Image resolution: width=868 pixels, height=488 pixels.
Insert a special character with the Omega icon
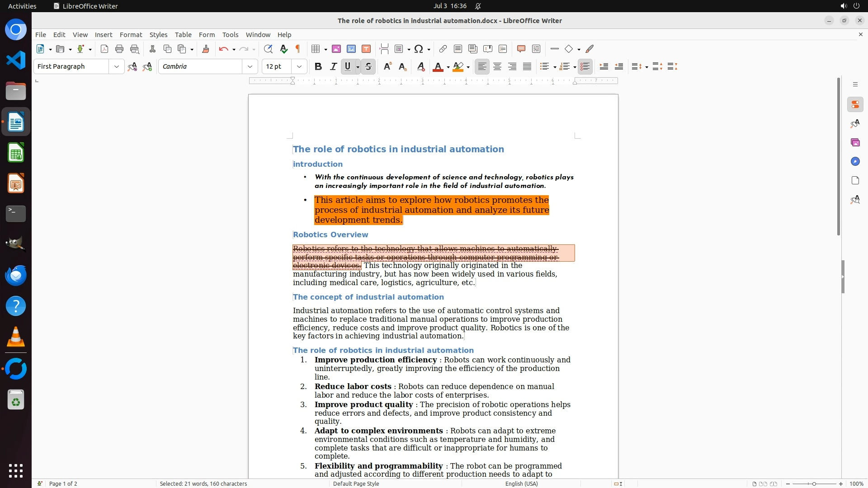pos(419,49)
